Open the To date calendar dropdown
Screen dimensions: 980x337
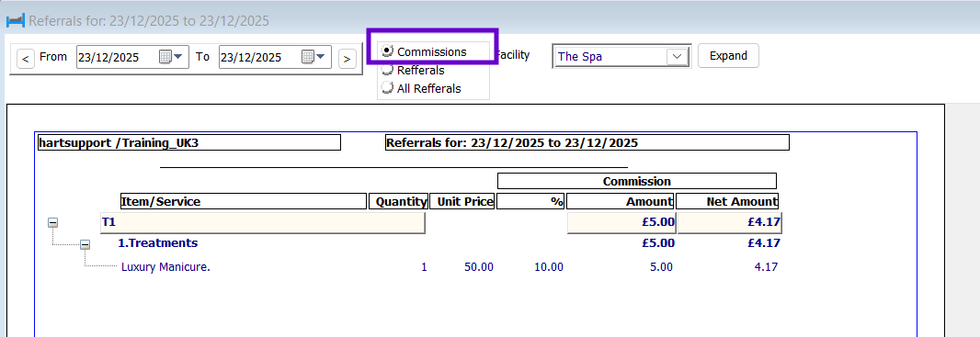(313, 57)
